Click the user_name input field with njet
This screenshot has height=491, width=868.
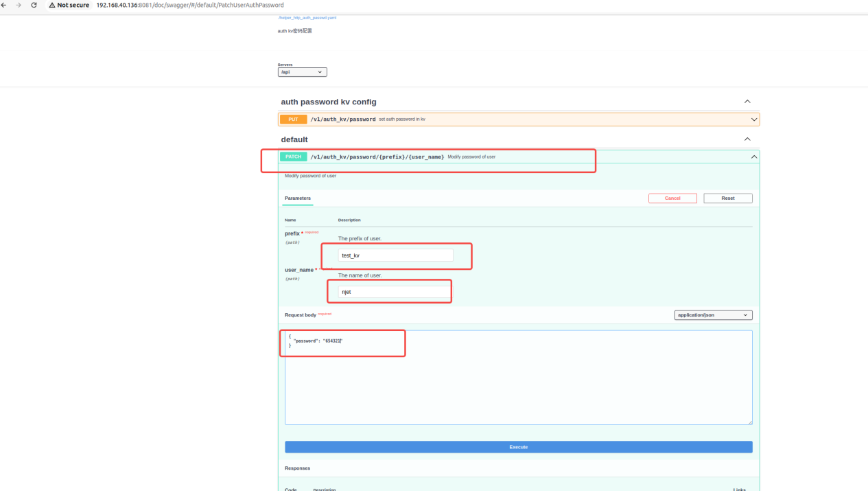point(394,292)
